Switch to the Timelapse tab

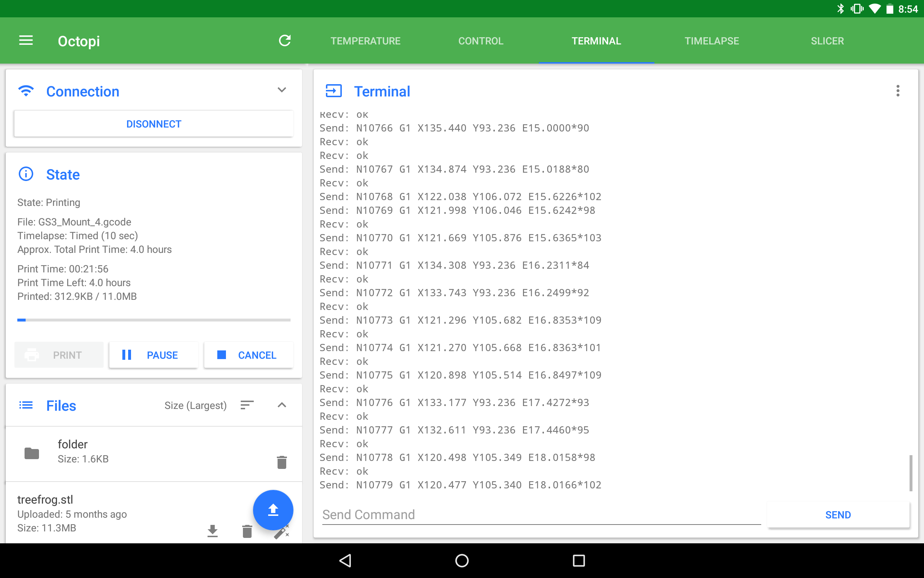pos(712,41)
